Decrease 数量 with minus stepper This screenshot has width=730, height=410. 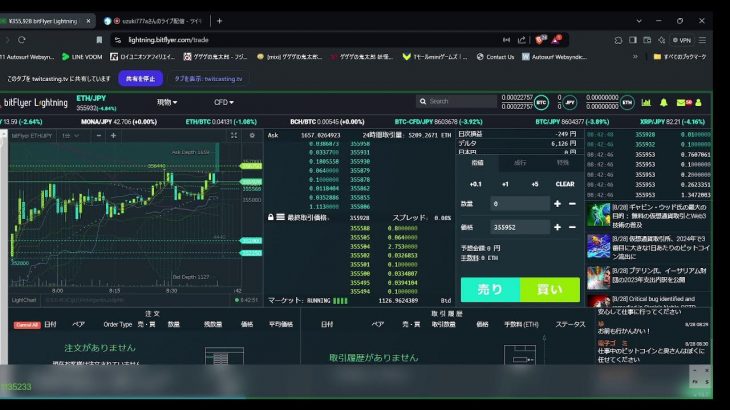tap(572, 204)
